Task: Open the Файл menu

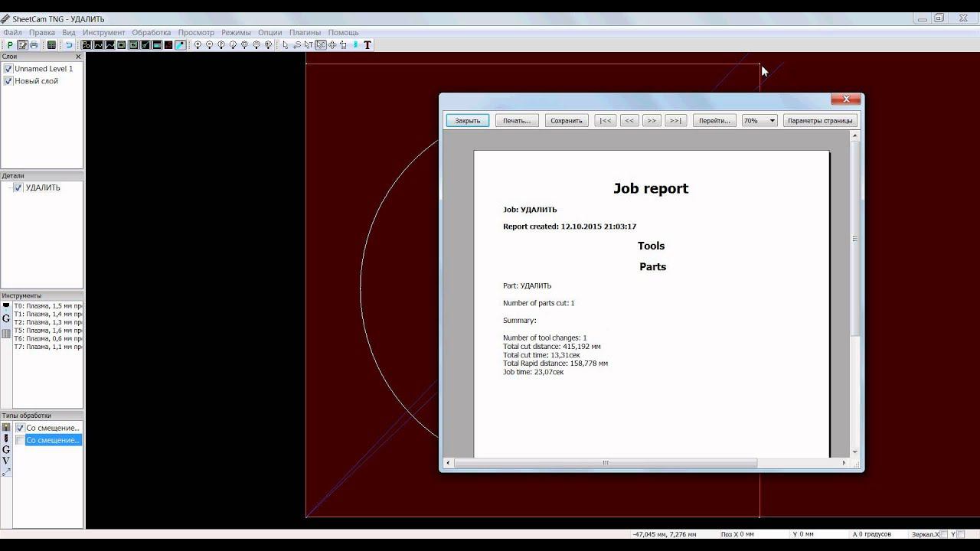Action: click(x=12, y=33)
